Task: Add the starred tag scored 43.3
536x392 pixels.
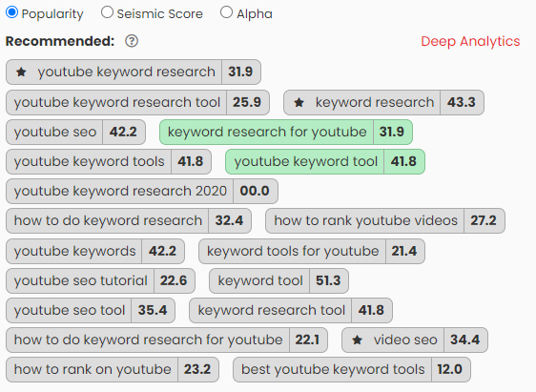Action: [x=384, y=102]
